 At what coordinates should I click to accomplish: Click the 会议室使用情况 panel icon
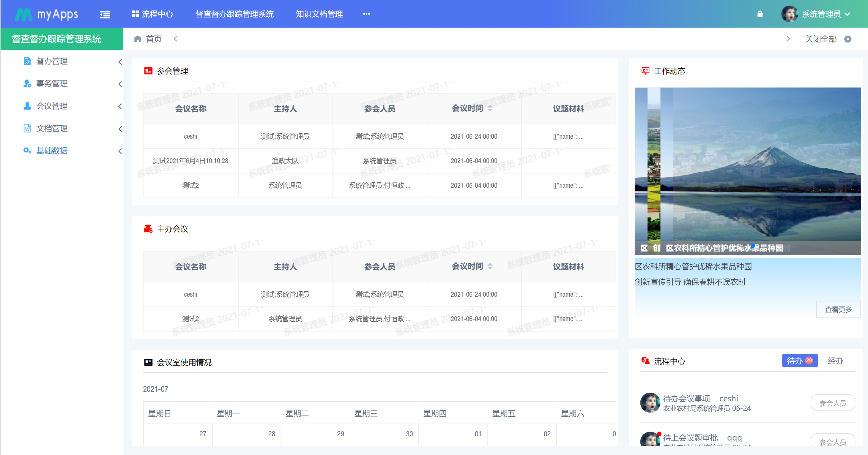point(148,362)
